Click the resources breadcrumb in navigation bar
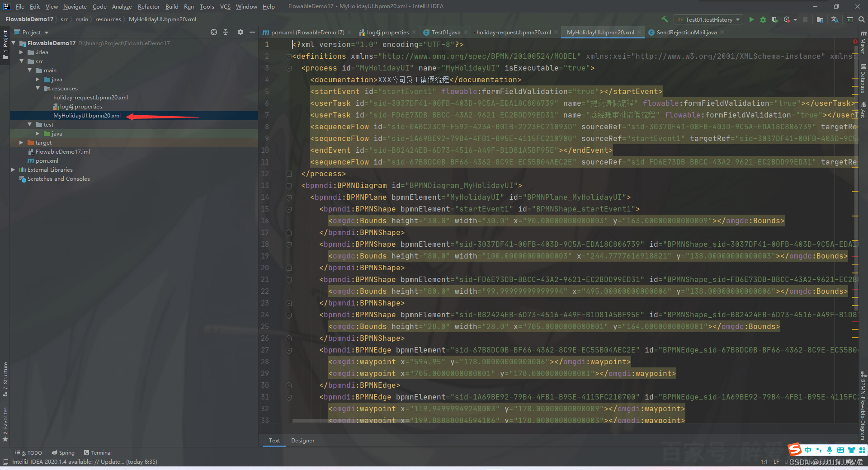The width and height of the screenshot is (868, 470). coord(108,19)
